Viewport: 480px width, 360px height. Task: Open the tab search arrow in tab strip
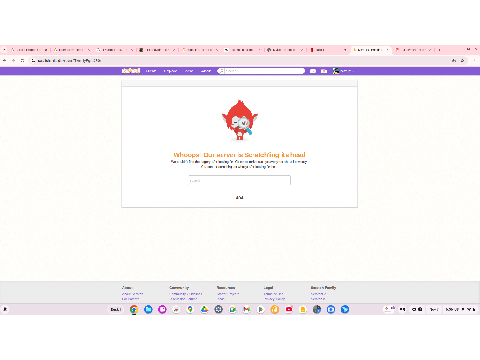coord(4,50)
